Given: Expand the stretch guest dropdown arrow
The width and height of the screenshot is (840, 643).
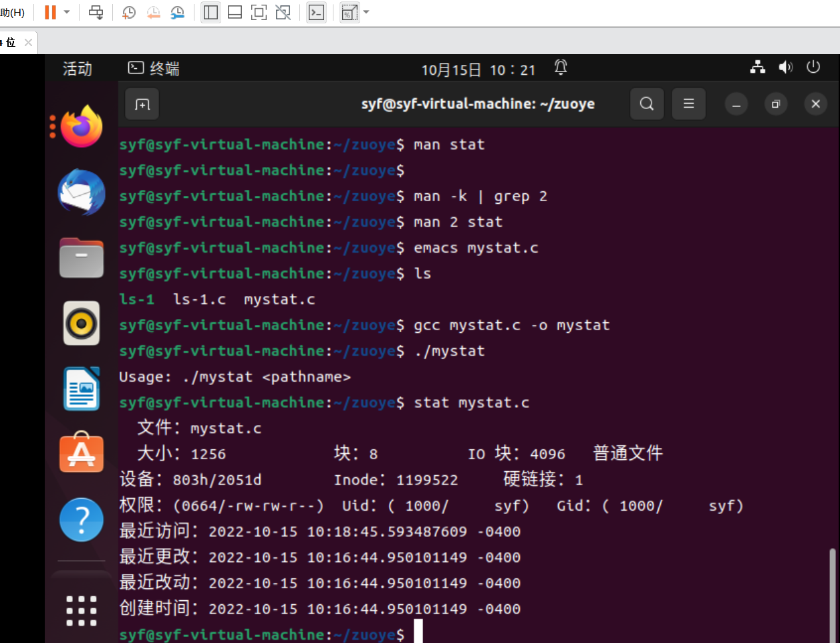Looking at the screenshot, I should pos(366,12).
